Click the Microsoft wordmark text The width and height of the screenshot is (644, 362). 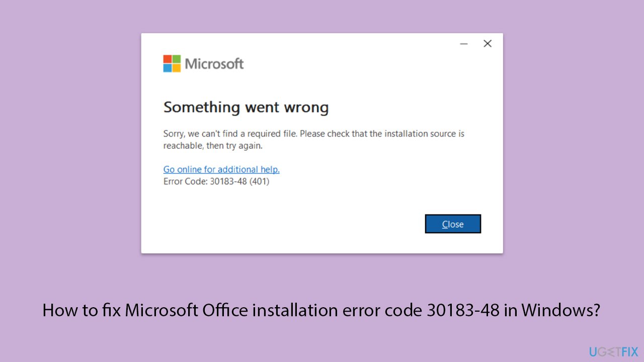(x=215, y=63)
